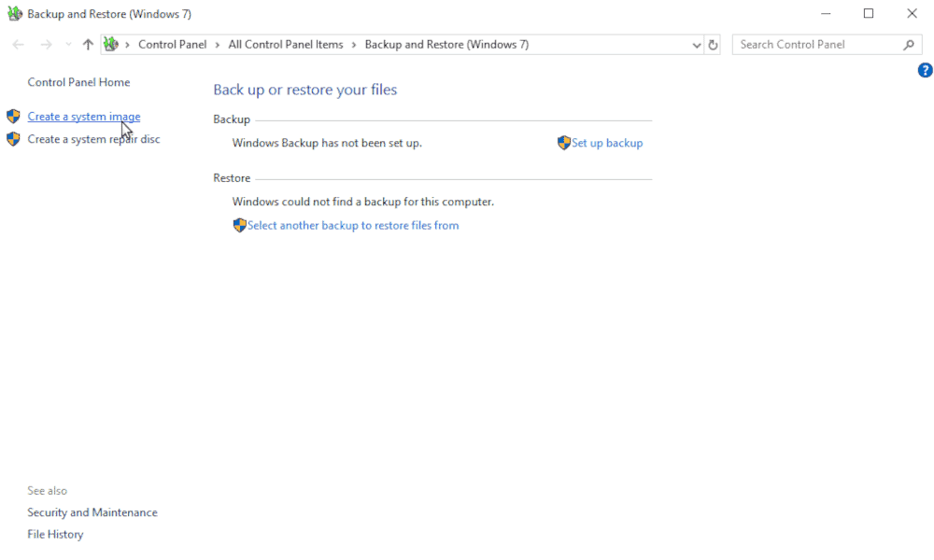This screenshot has width=934, height=560.
Task: Open Help with the blue question icon
Action: click(x=925, y=70)
